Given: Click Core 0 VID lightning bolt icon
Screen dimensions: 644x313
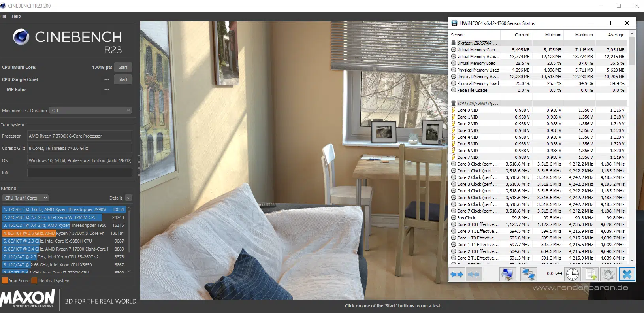Looking at the screenshot, I should tap(454, 110).
